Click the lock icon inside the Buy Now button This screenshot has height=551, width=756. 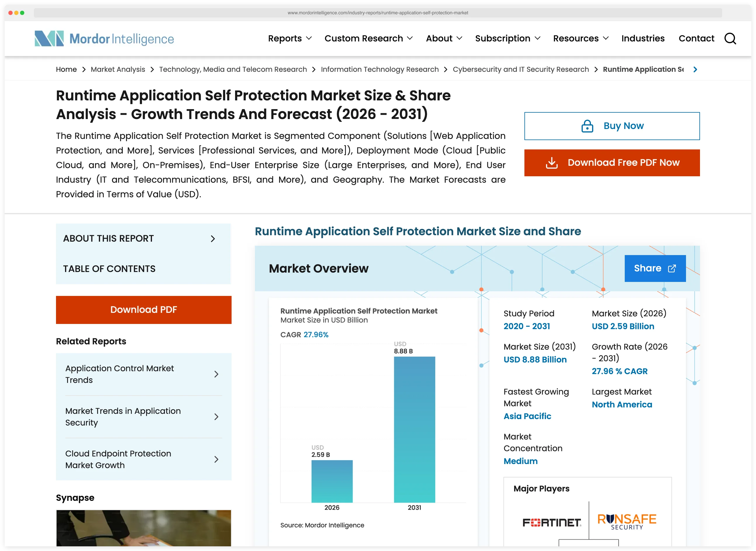click(x=588, y=126)
